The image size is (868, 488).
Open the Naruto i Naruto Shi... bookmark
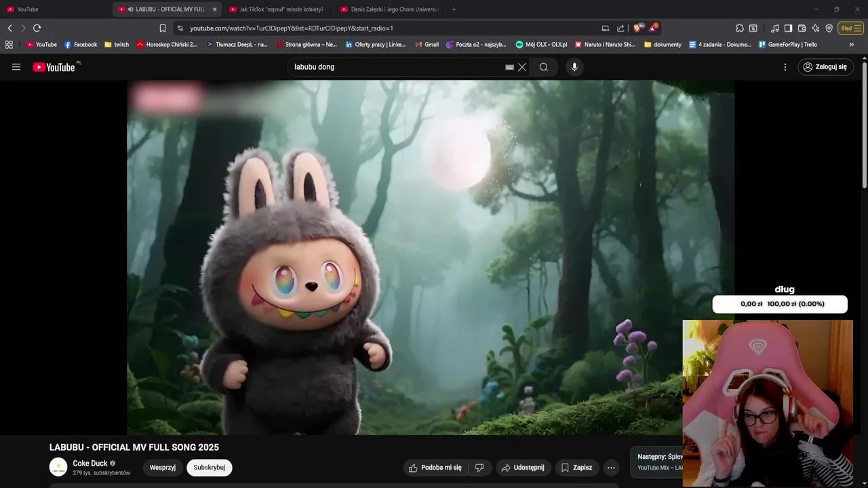coord(605,45)
